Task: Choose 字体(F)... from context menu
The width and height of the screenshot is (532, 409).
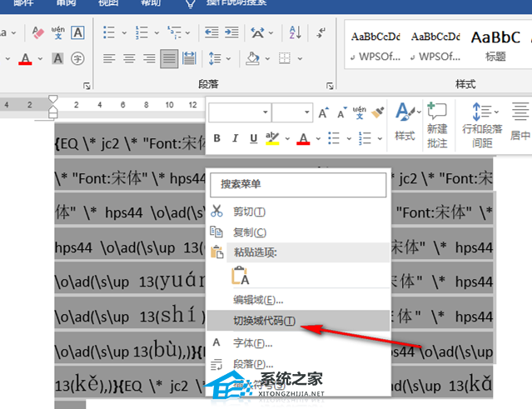Action: [x=298, y=343]
